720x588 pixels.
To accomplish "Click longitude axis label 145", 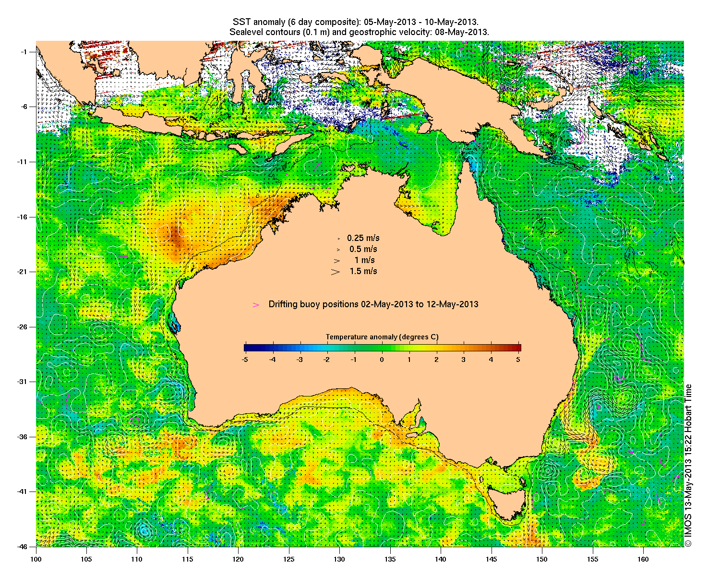I will 491,559.
